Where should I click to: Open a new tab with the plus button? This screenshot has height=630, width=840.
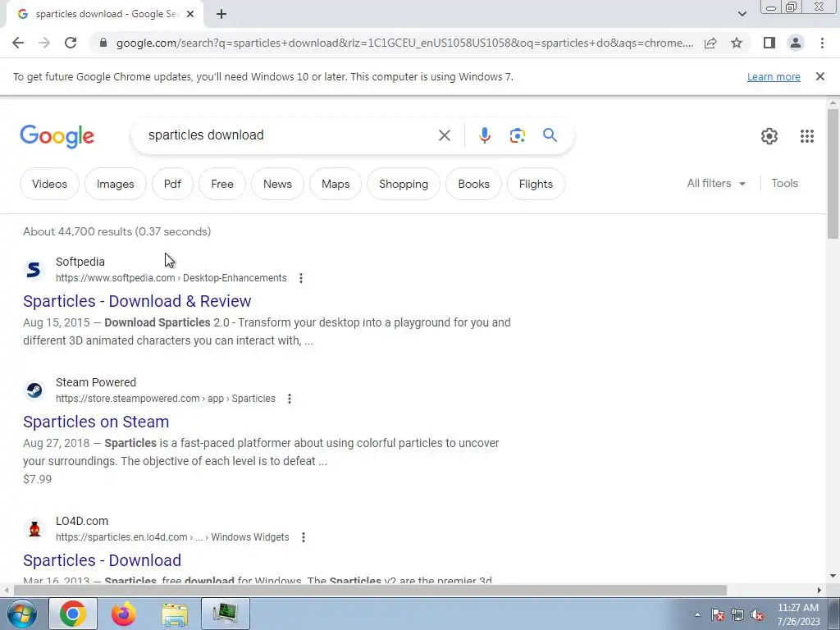pos(221,15)
